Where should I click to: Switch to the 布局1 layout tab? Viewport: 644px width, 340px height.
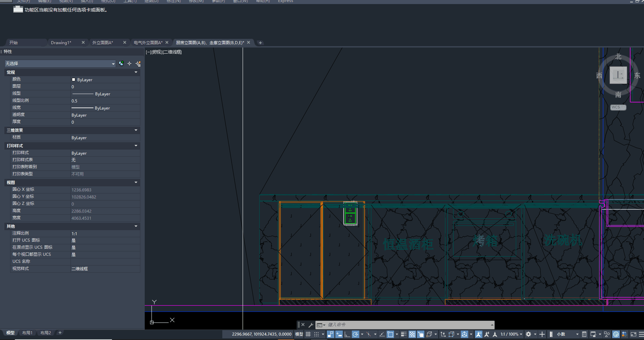[27, 333]
